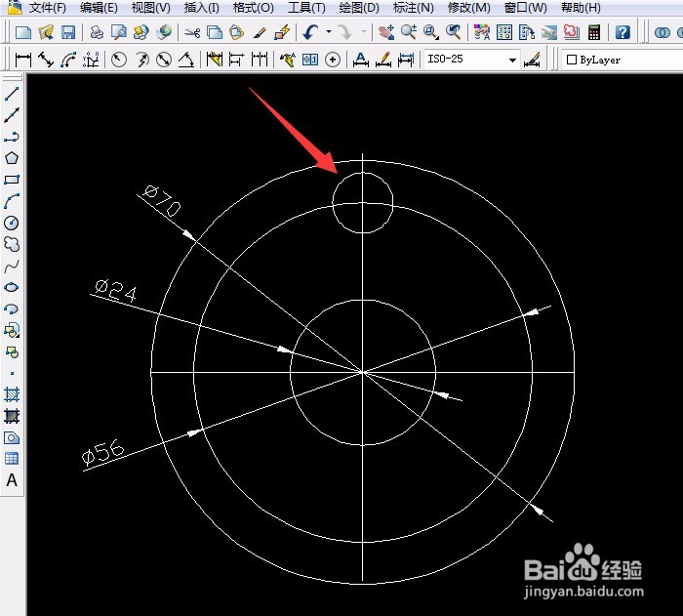Screen dimensions: 683x616
Task: Click the Radius dimension tool
Action: pyautogui.click(x=119, y=60)
